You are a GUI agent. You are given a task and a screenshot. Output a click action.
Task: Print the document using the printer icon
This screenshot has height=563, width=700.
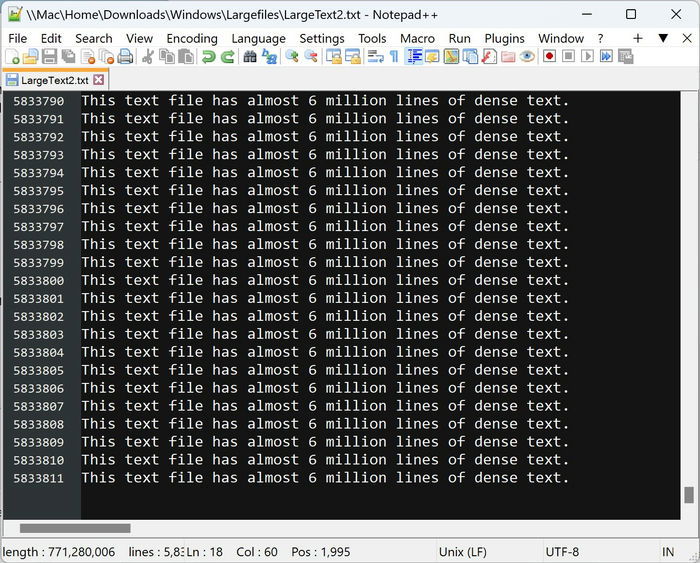tap(125, 57)
